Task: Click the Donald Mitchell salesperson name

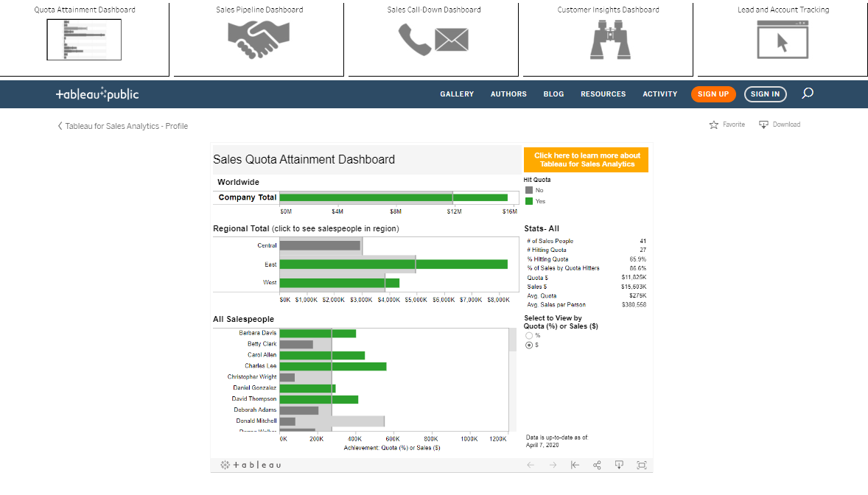Action: [256, 421]
